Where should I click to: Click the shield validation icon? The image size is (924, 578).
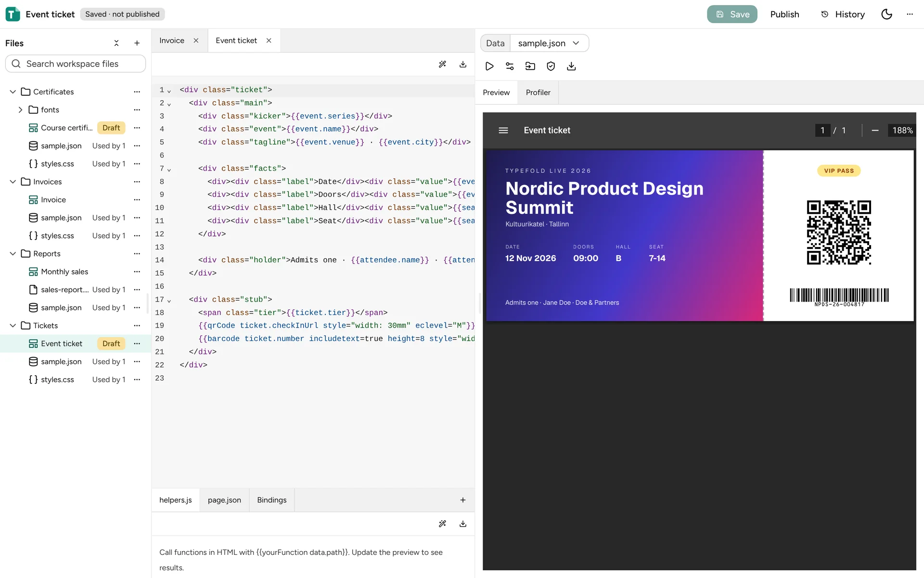551,66
